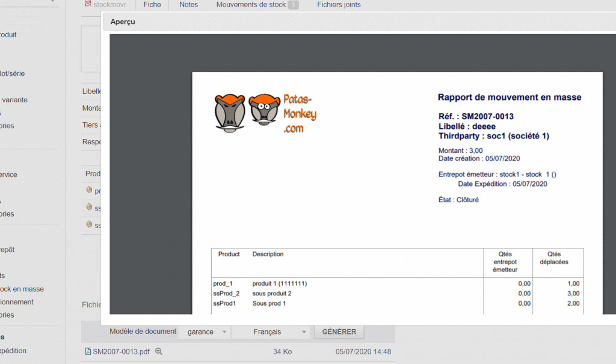This screenshot has width=616, height=364.
Task: Click 'Date Expédition : 05/07/2020' text
Action: [502, 184]
